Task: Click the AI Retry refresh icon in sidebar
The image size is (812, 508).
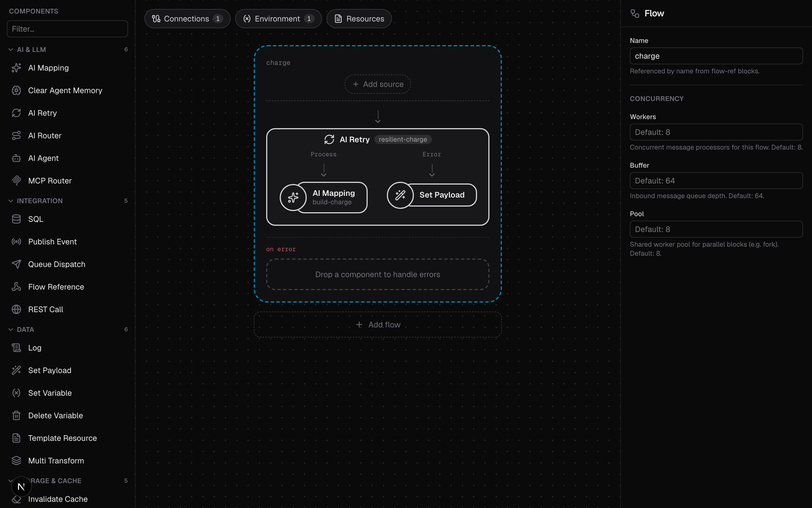Action: coord(16,113)
